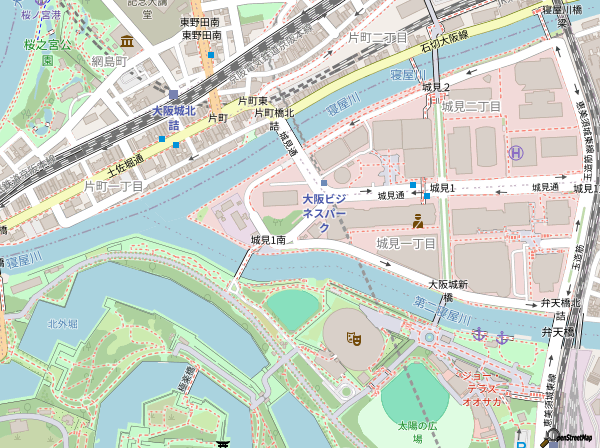Screen dimensions: 600x448
Task: Click the hotel H icon in 城見二丁目
Action: click(x=516, y=153)
